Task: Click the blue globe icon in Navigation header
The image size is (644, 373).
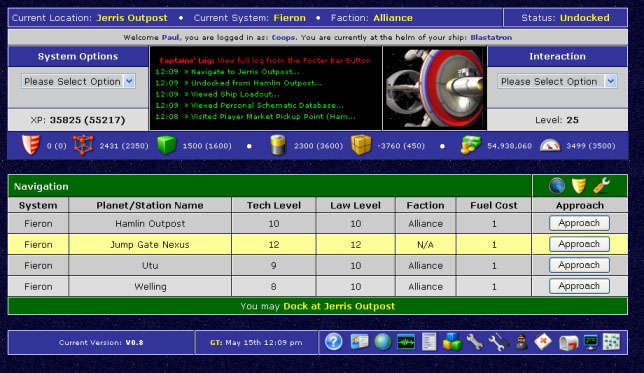Action: [x=557, y=186]
